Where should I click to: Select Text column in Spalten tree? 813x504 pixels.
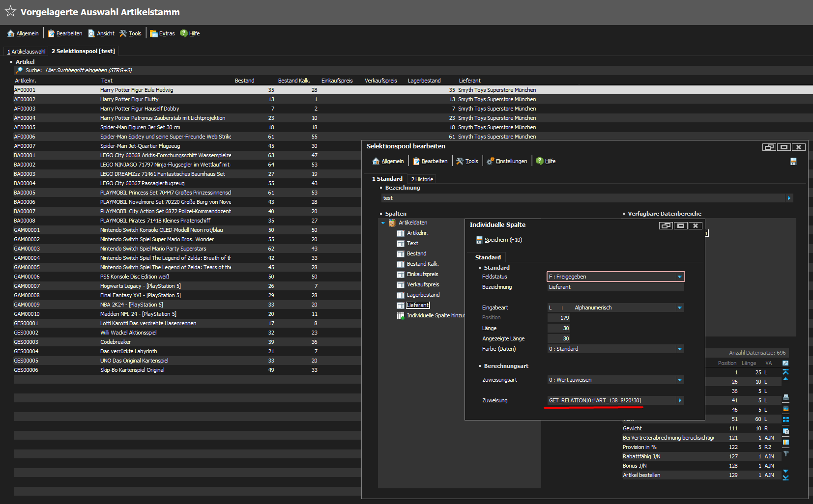(412, 243)
